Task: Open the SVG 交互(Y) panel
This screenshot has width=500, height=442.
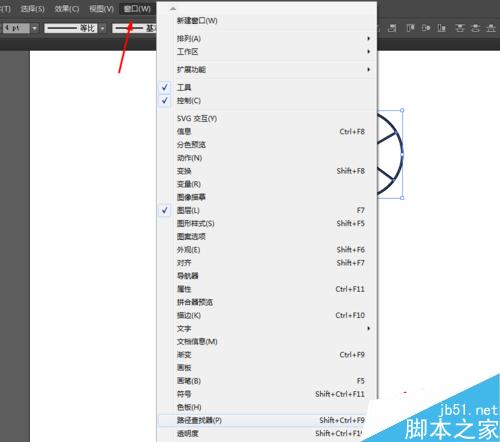Action: [x=267, y=118]
